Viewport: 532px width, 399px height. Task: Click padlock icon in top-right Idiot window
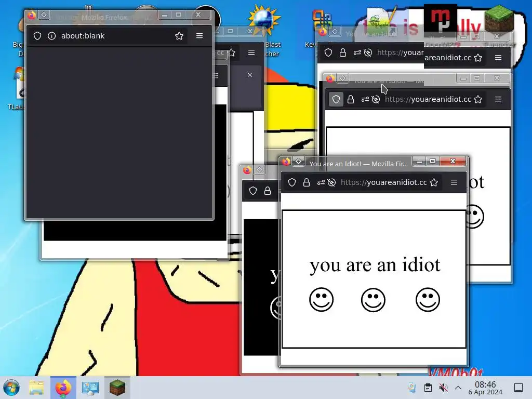point(343,52)
